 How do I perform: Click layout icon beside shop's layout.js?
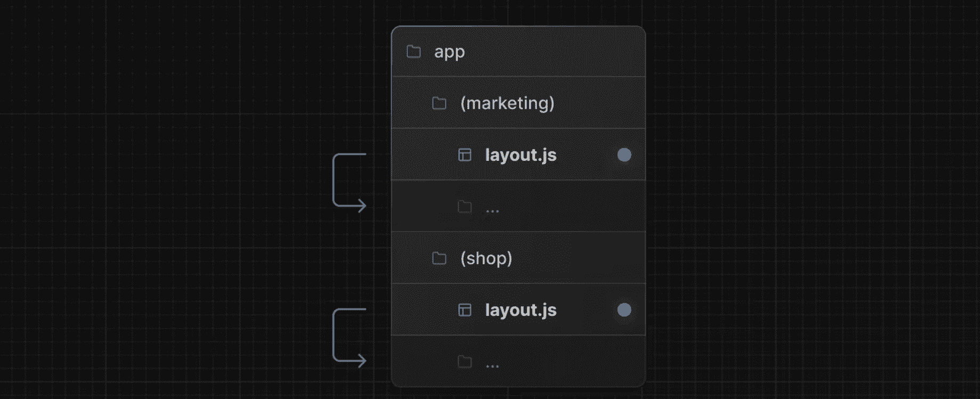click(465, 310)
